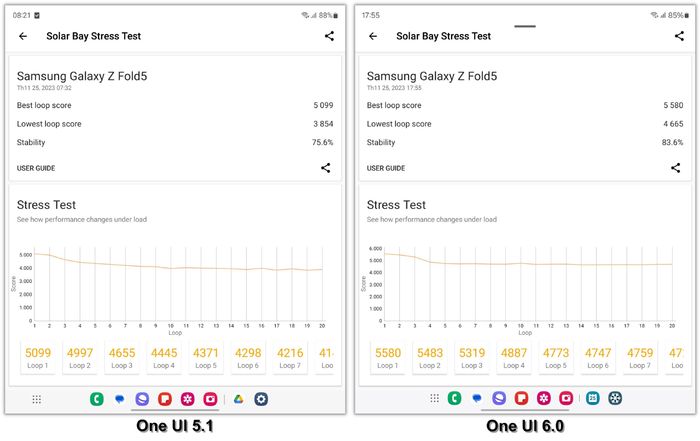The width and height of the screenshot is (700, 441).
Task: Share Solar Bay results from right header
Action: 679,36
